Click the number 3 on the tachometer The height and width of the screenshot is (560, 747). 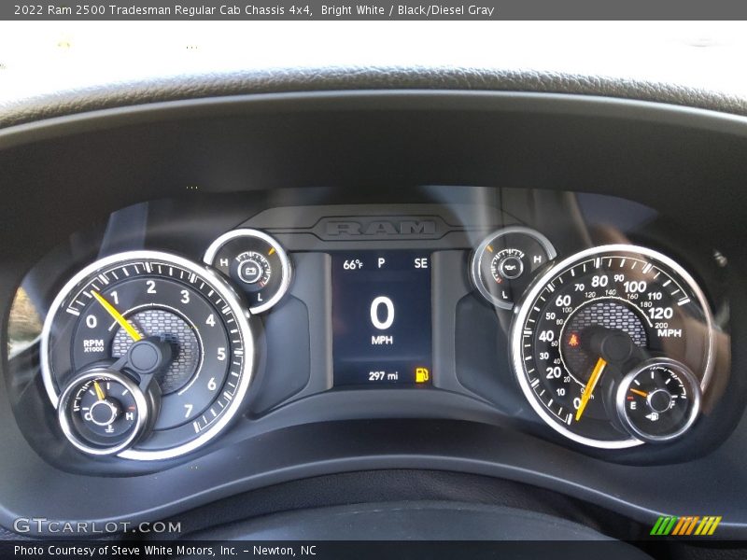coord(185,297)
